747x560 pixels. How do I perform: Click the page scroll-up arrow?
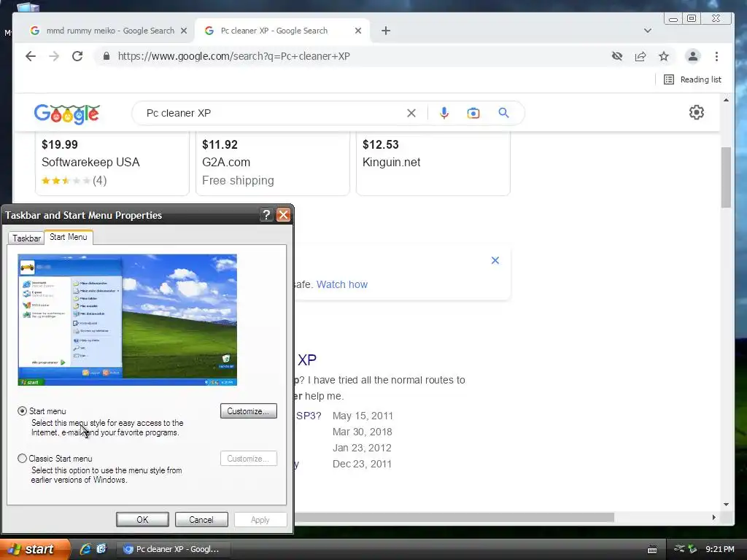coord(726,100)
